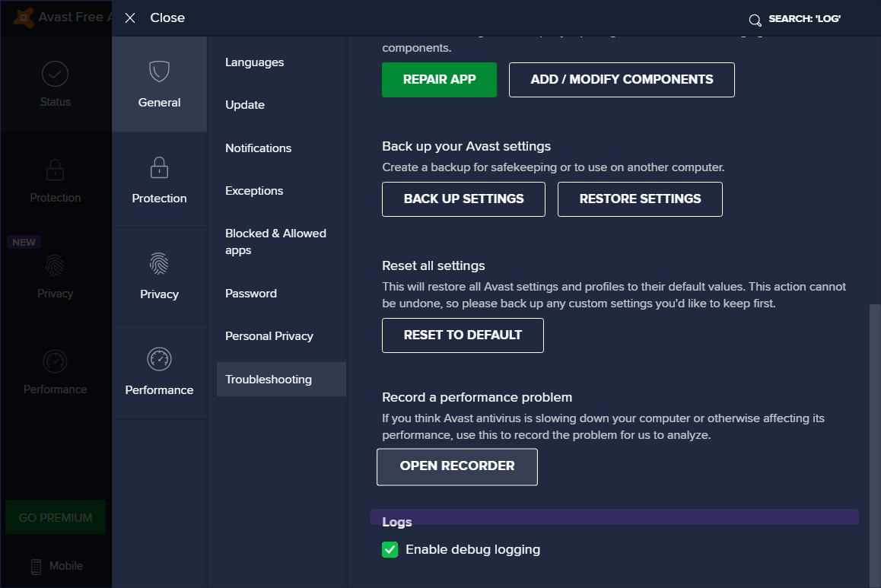Open Protection settings lock icon

[x=159, y=167]
